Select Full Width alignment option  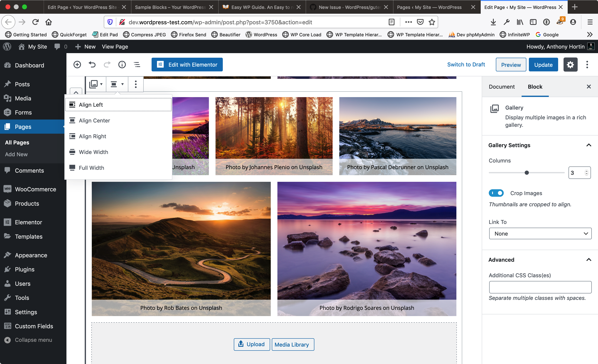click(118, 168)
